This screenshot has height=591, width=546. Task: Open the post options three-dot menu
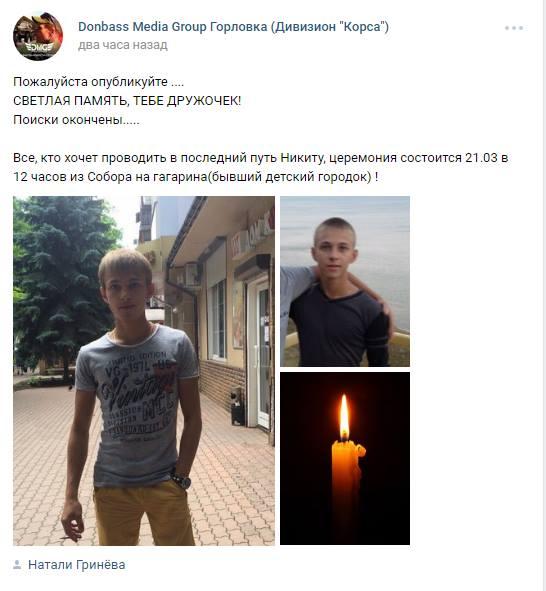(514, 28)
